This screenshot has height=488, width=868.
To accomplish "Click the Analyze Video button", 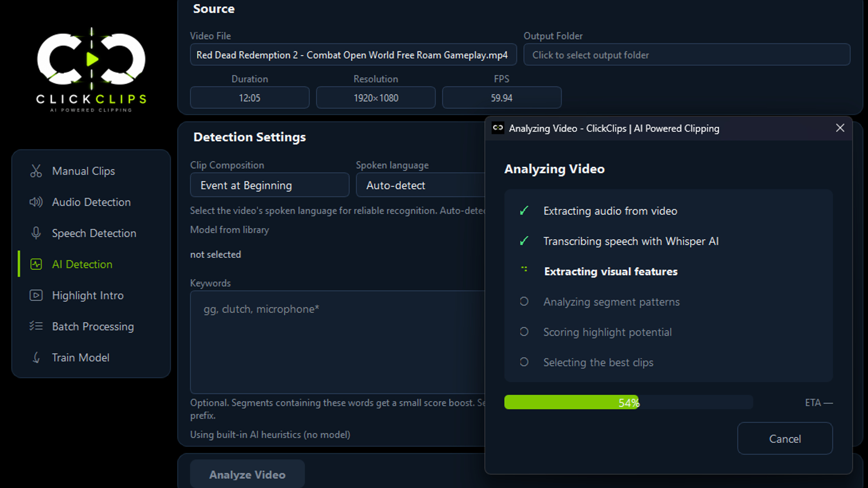I will pos(247,474).
